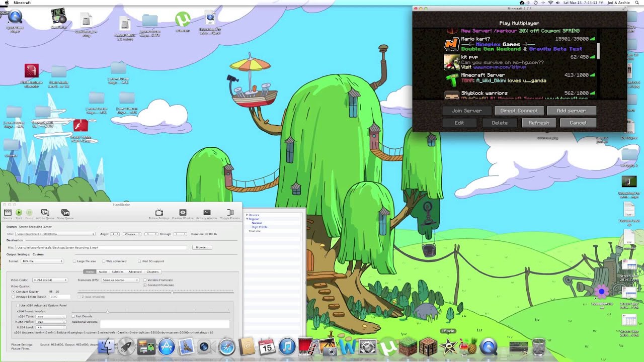Enable Large file size checkbox
The image size is (644, 362).
pyautogui.click(x=75, y=261)
